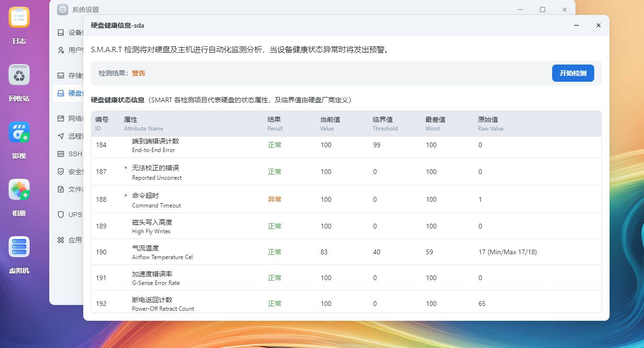Click the 结果 Result column header

coord(275,124)
